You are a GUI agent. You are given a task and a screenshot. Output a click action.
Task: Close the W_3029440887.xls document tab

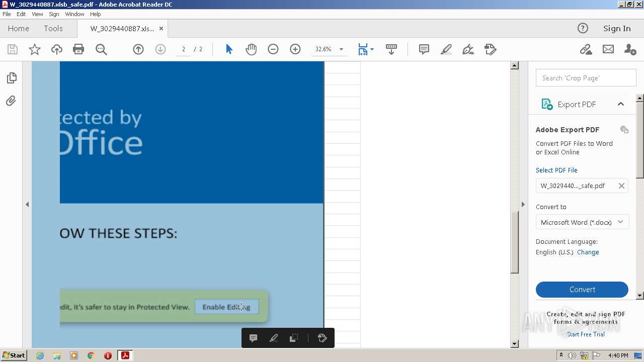(161, 28)
